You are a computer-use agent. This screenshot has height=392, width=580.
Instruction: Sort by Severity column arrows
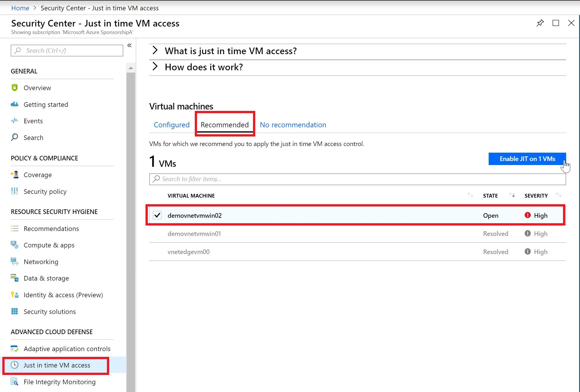(559, 195)
